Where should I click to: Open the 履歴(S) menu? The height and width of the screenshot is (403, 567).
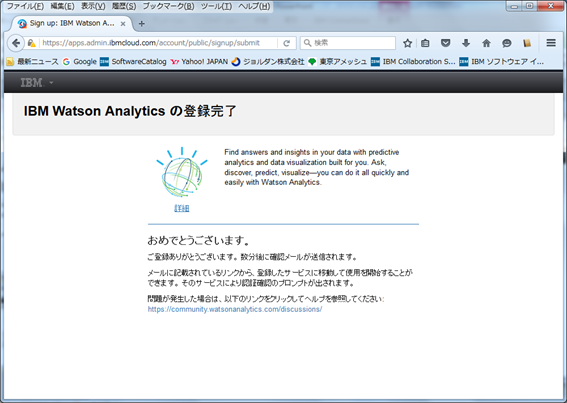coord(124,6)
